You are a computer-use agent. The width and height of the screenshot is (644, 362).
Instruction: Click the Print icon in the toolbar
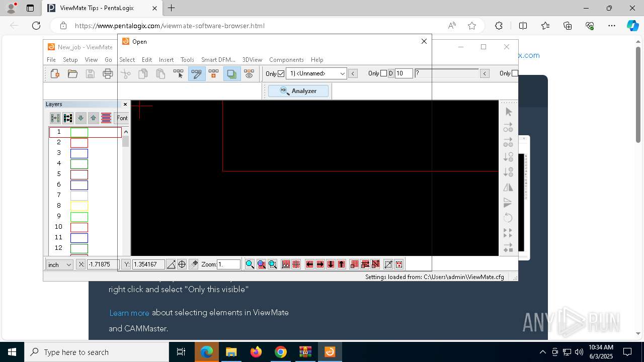[108, 74]
